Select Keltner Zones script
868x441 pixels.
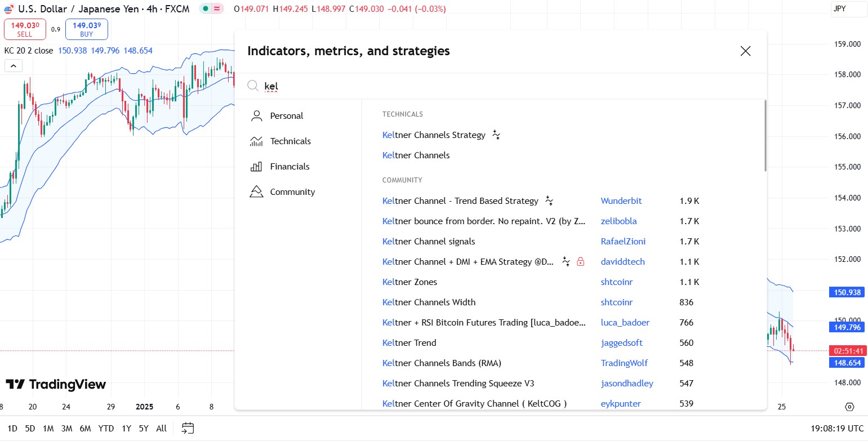409,282
